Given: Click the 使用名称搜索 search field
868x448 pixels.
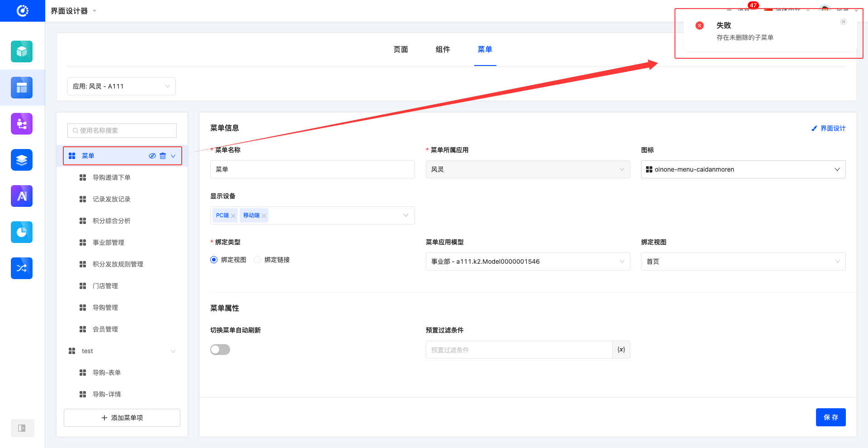Looking at the screenshot, I should (122, 131).
